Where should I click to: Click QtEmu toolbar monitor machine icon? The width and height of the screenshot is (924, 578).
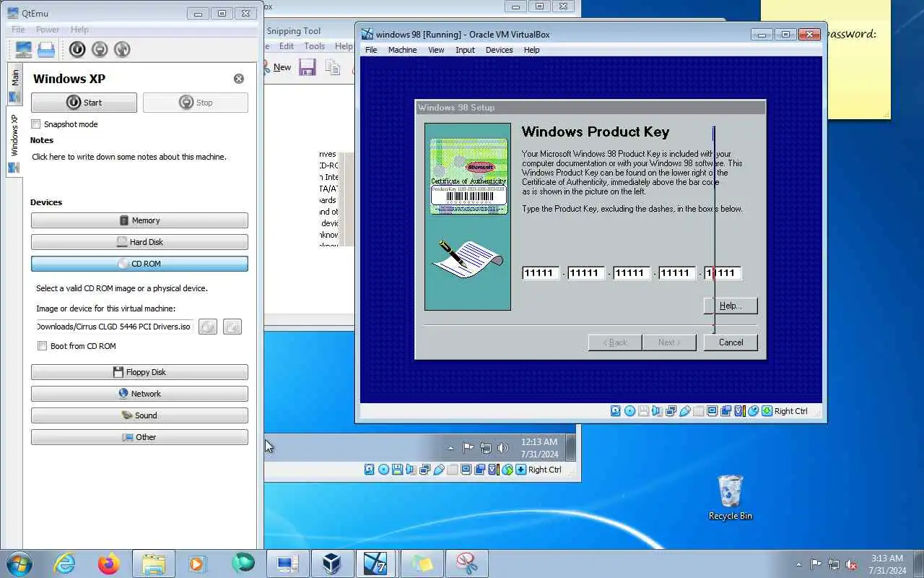[x=23, y=49]
